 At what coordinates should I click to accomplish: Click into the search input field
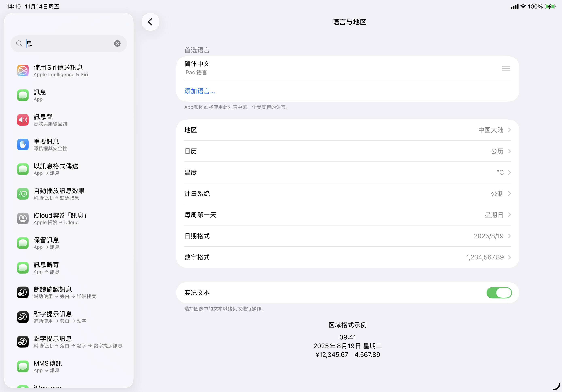coord(69,43)
